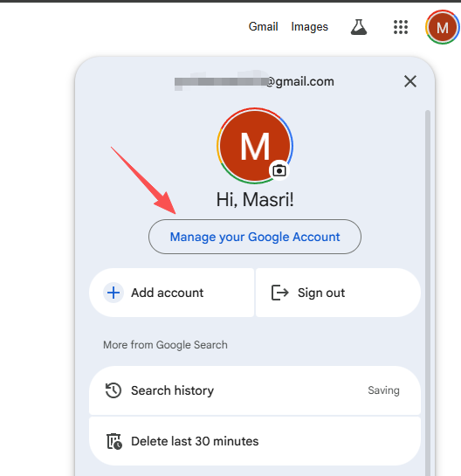Click the Sign out arrow icon
Screen dimensions: 461x476
[279, 293]
